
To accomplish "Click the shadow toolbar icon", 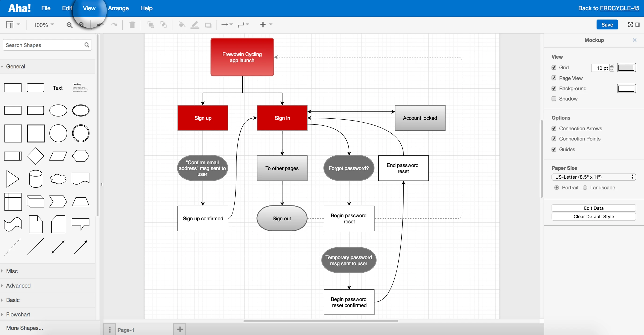I will click(208, 25).
